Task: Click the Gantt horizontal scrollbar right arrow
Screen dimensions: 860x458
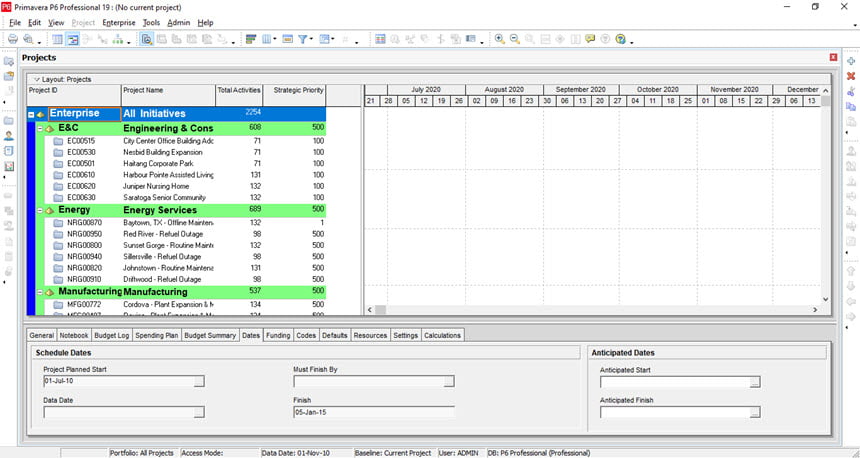Action: coord(815,310)
